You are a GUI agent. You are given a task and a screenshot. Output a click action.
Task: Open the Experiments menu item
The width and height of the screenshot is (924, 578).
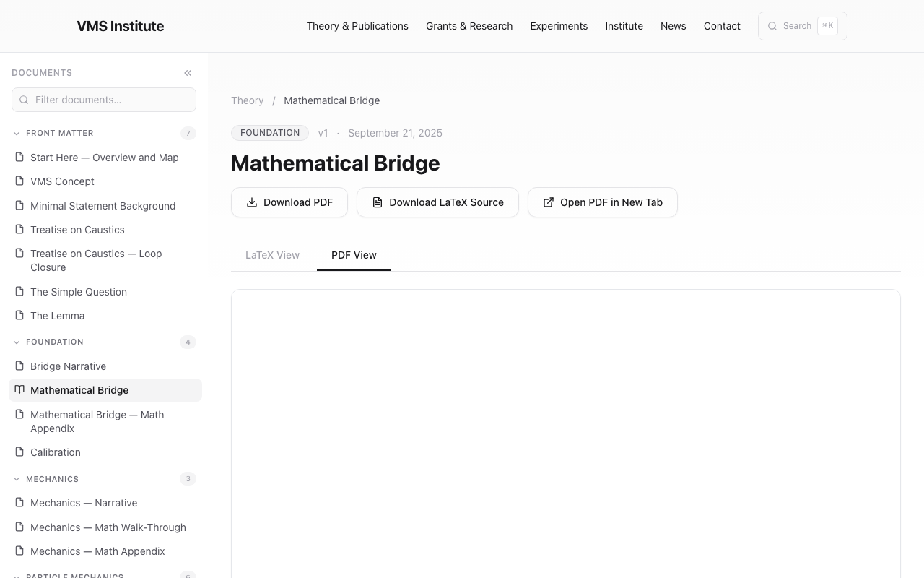point(559,26)
